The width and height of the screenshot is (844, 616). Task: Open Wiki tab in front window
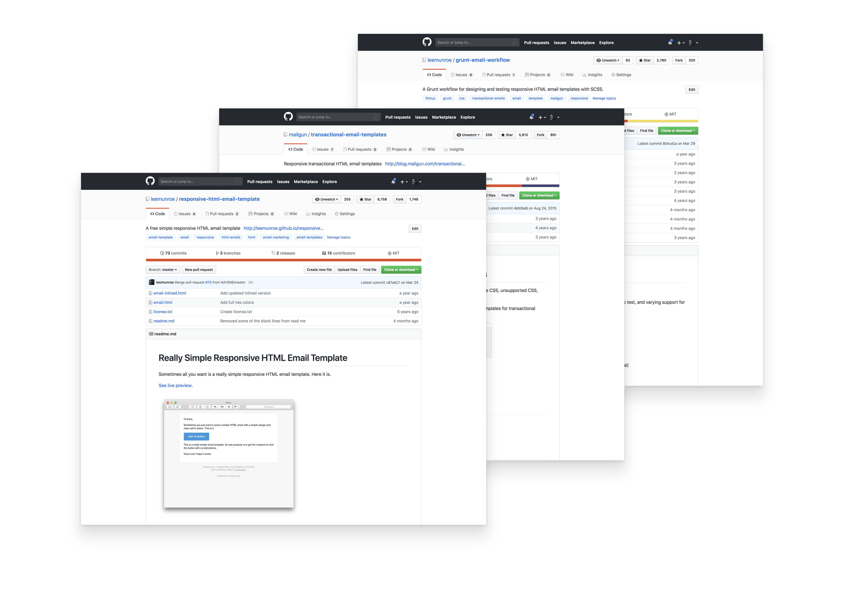[x=290, y=214]
